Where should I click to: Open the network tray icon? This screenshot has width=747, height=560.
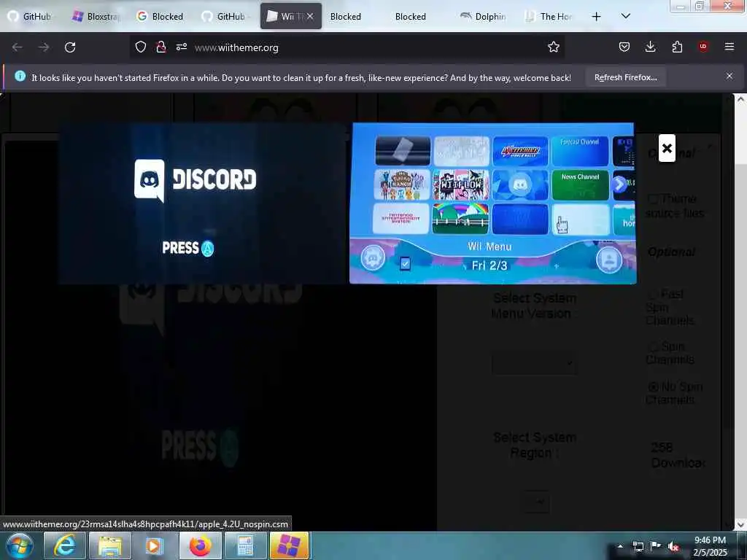click(638, 546)
